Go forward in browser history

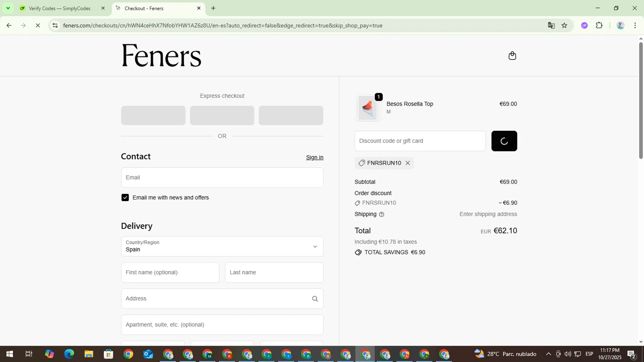click(x=23, y=25)
